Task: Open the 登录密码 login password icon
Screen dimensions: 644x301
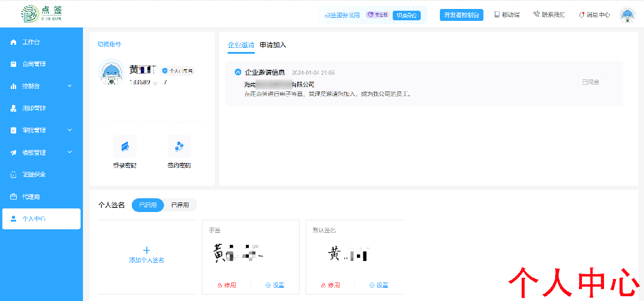Action: tap(125, 147)
